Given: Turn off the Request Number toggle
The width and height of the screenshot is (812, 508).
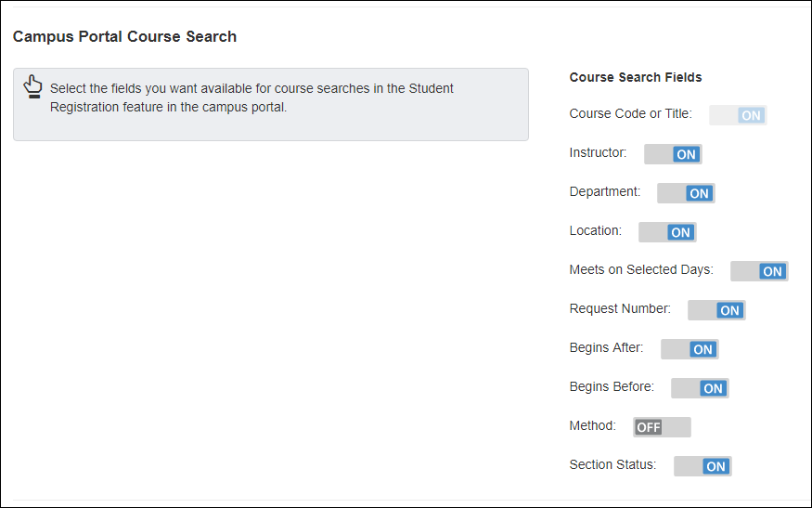Looking at the screenshot, I should [x=716, y=310].
